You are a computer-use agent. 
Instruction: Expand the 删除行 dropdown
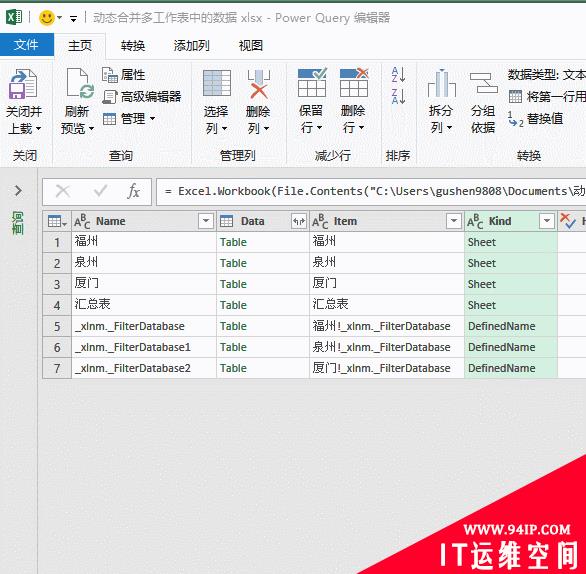click(x=361, y=128)
